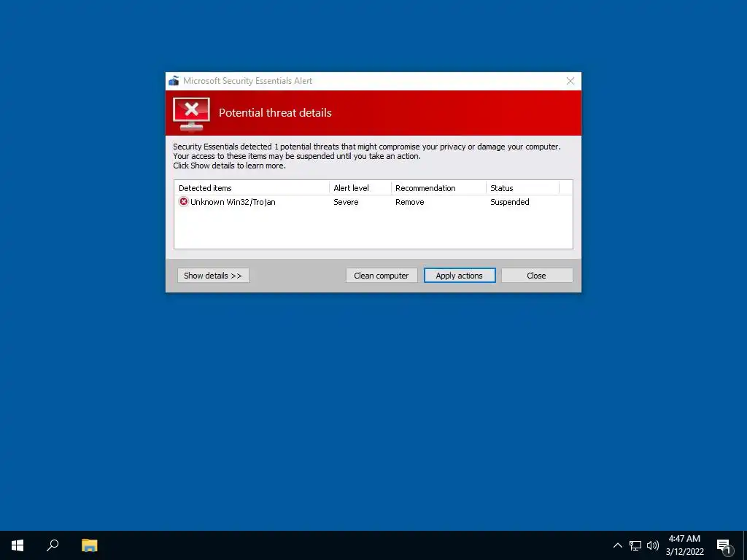Click the 'Suspended' status cell
This screenshot has width=747, height=560.
point(510,202)
